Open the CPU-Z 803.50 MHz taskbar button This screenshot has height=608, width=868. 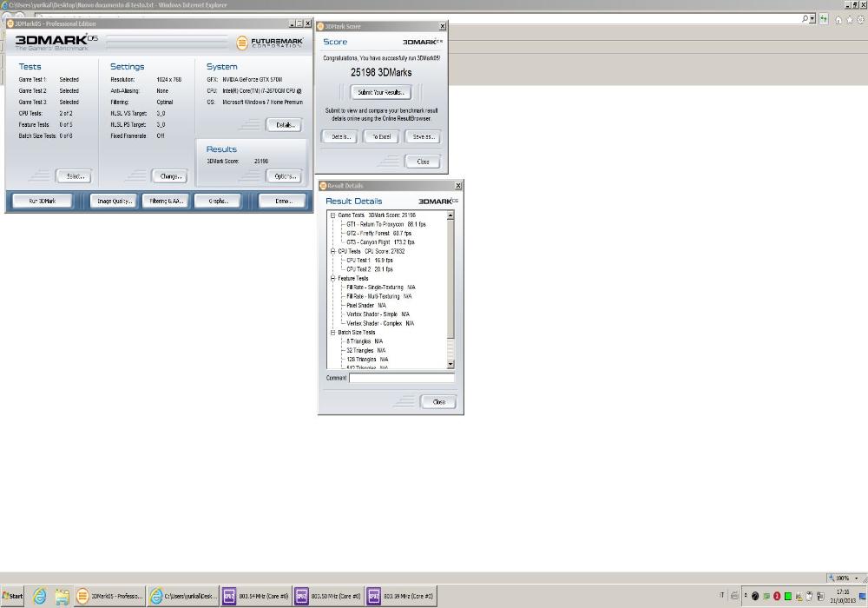point(328,596)
